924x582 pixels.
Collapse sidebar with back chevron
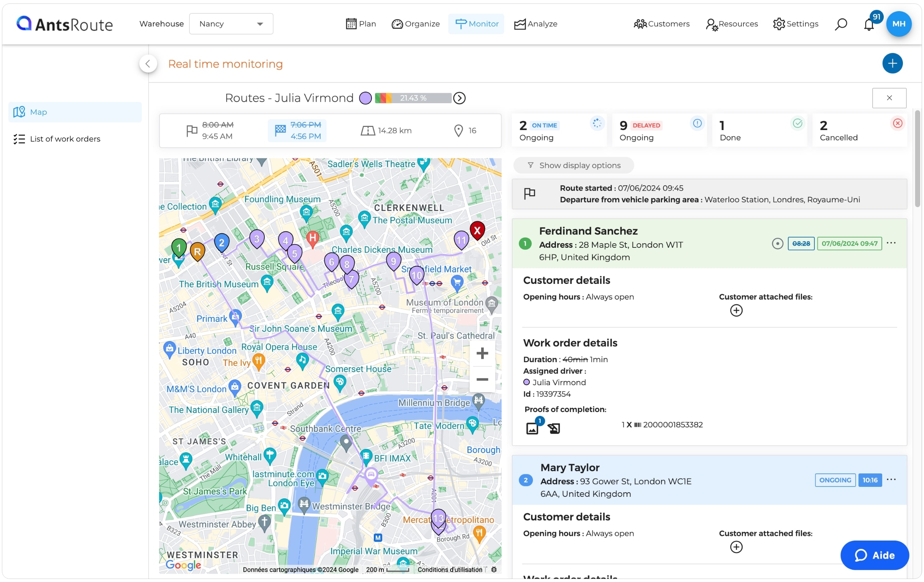coord(148,64)
